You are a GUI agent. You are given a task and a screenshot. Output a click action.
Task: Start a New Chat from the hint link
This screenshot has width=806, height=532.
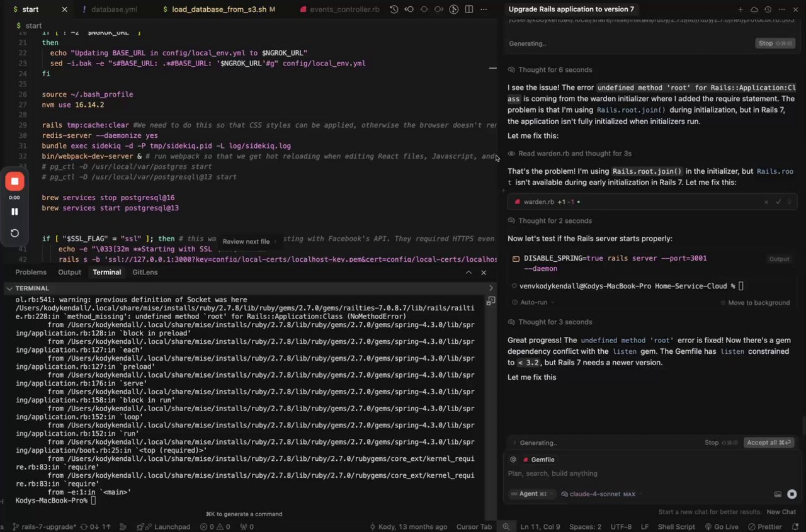(x=781, y=512)
